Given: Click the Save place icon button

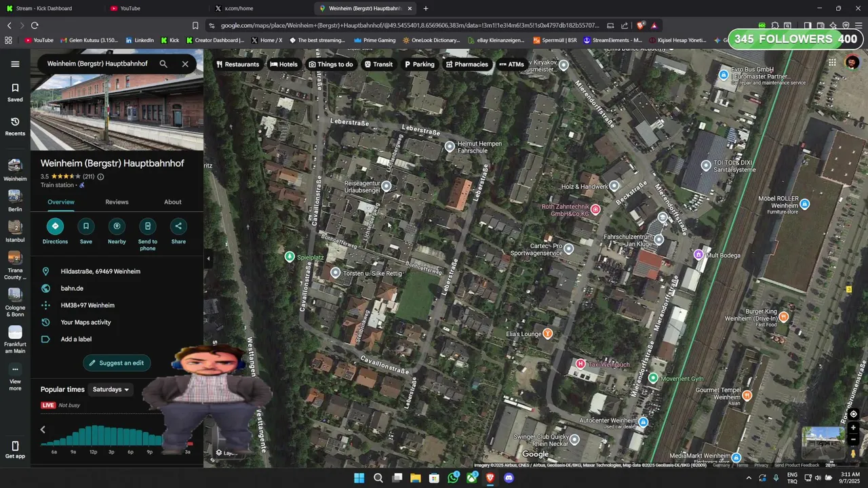Looking at the screenshot, I should point(86,226).
